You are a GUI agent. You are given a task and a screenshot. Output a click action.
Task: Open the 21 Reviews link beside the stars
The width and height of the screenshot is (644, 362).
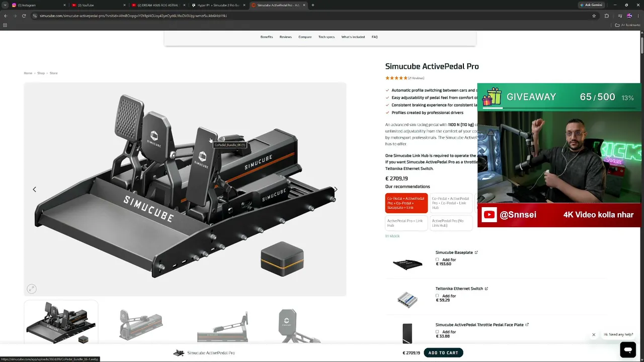(416, 78)
